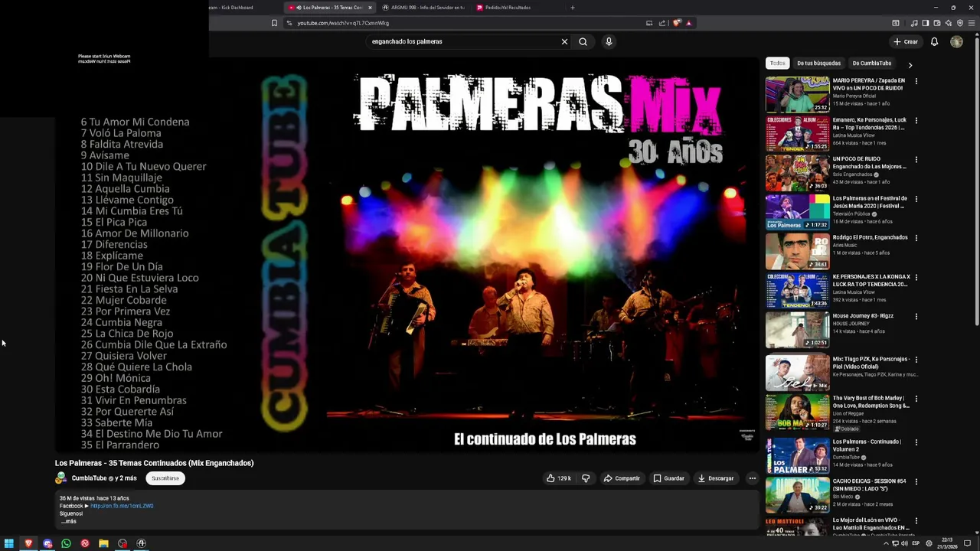Click the YouTube search magnifier button
Viewport: 980px width, 551px height.
click(583, 41)
